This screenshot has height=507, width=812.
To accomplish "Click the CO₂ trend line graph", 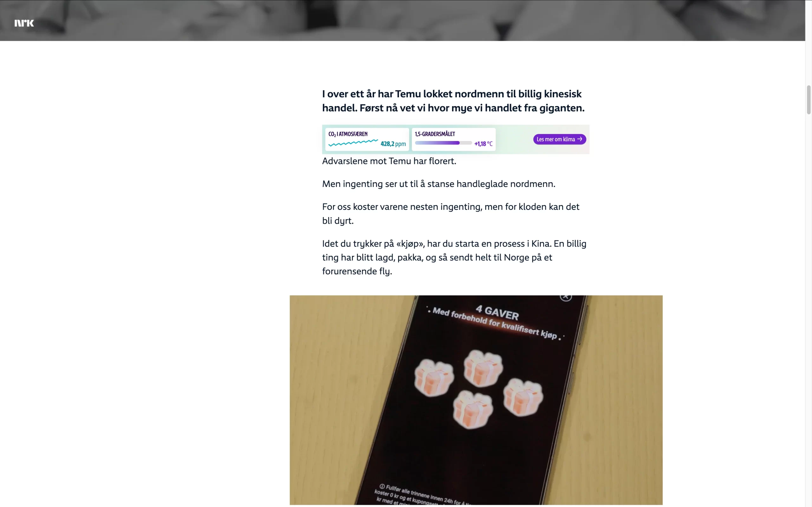I will pyautogui.click(x=353, y=143).
